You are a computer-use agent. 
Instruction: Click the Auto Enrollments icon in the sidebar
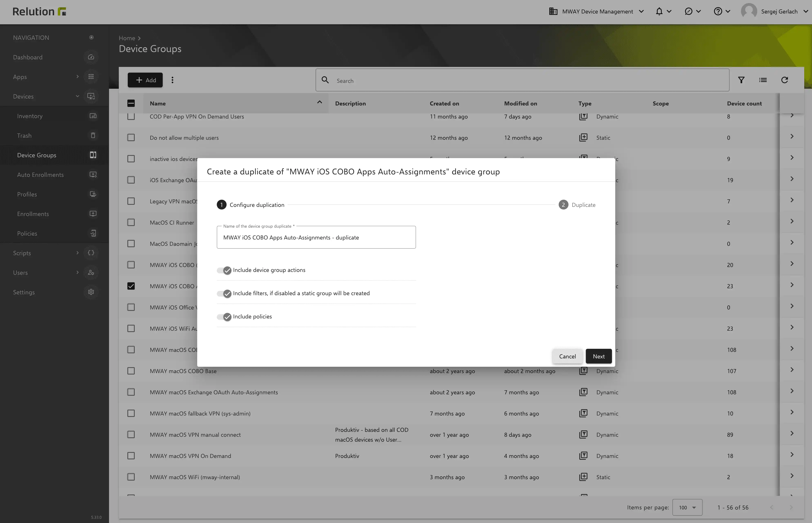[x=93, y=175]
